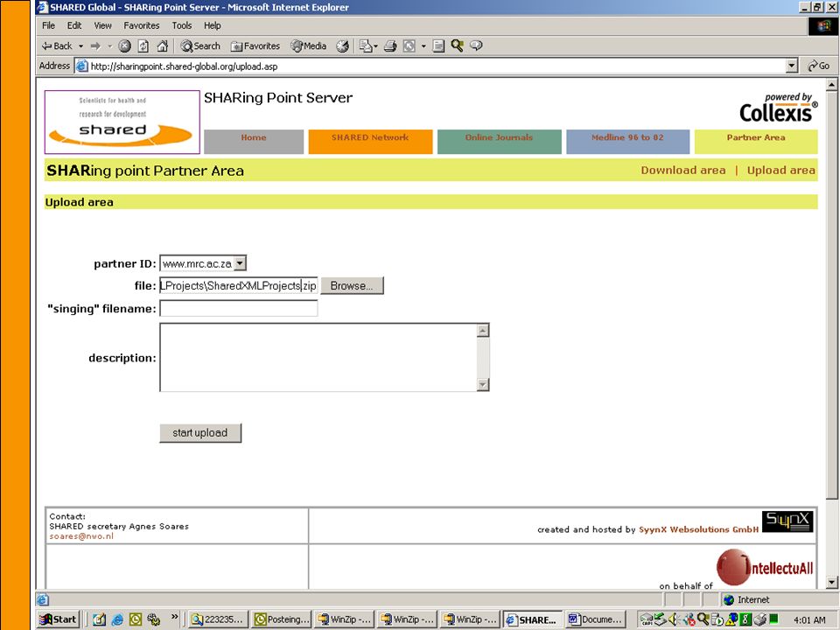840x630 pixels.
Task: Follow the SyynX Websolutions GmbH link
Action: coord(698,529)
